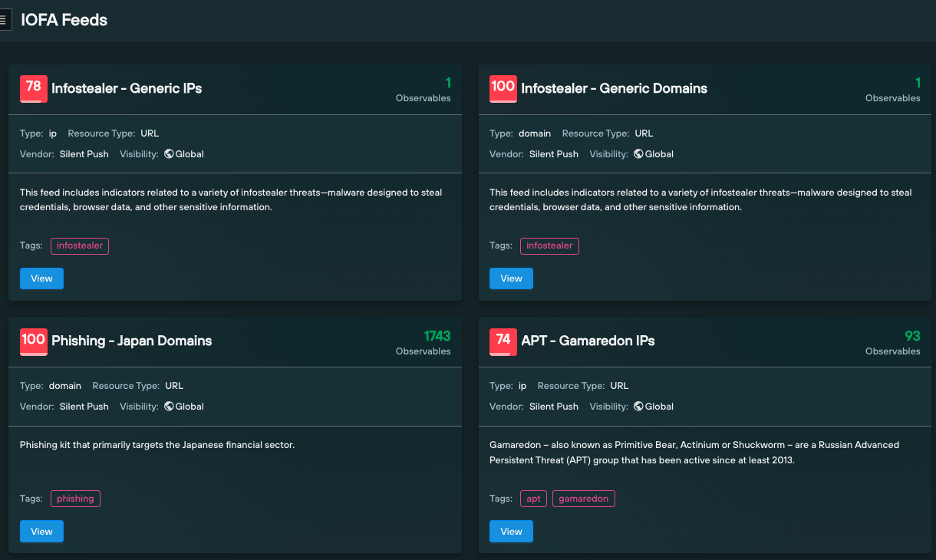Click the 100 score badge on Phishing Japan
Image resolution: width=936 pixels, height=560 pixels.
click(34, 341)
